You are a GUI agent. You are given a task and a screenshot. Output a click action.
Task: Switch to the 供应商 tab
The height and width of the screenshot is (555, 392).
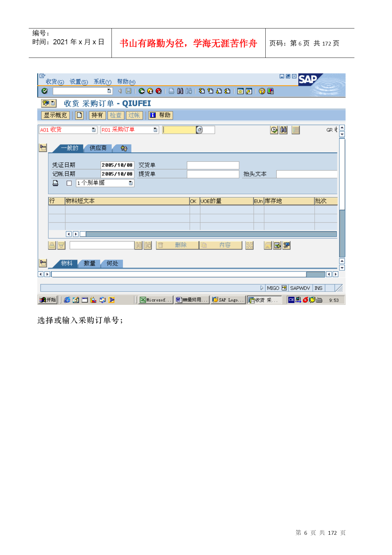pyautogui.click(x=98, y=148)
